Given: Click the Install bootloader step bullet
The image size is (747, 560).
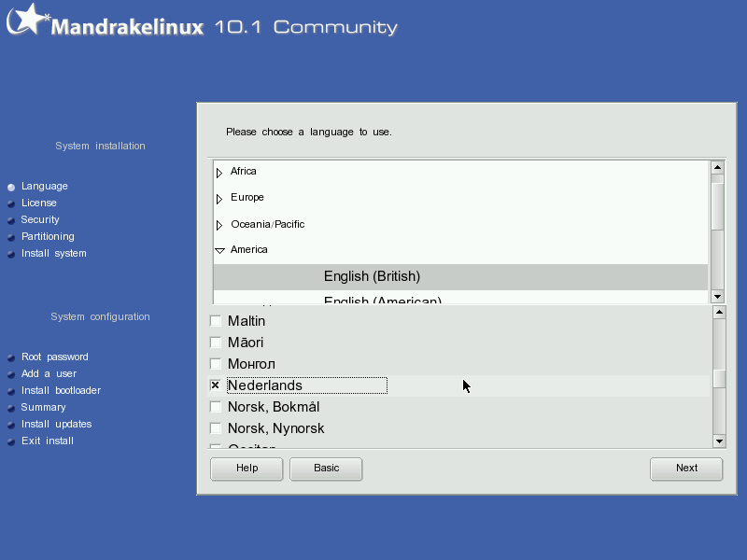Looking at the screenshot, I should click(11, 391).
